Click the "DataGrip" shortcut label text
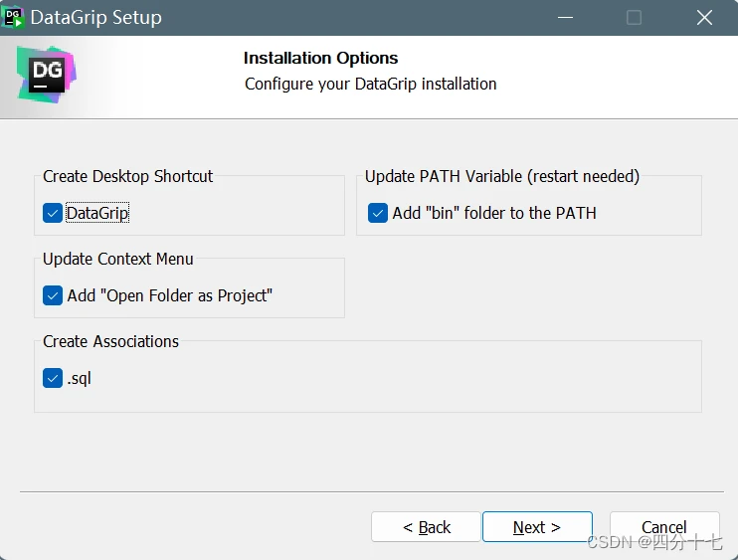The image size is (738, 560). click(97, 213)
